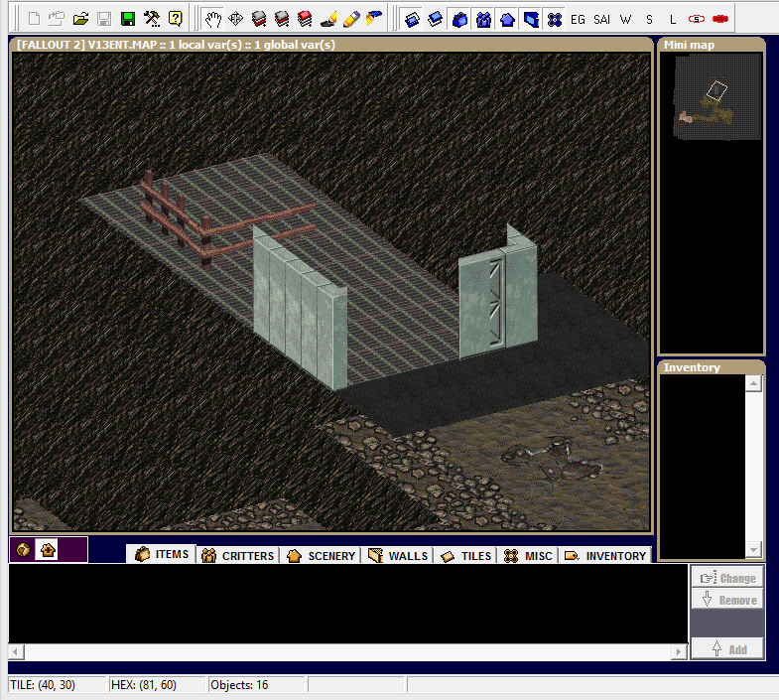Switch to the SCENERY tab
The image size is (779, 700).
(322, 555)
